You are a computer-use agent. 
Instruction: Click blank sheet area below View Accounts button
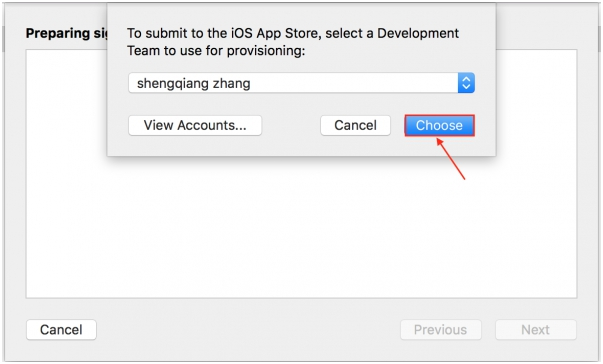(195, 146)
